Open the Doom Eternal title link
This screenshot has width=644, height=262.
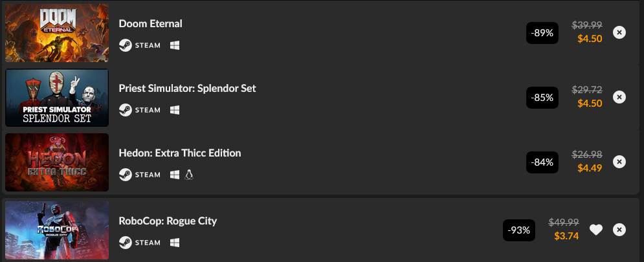tap(150, 24)
